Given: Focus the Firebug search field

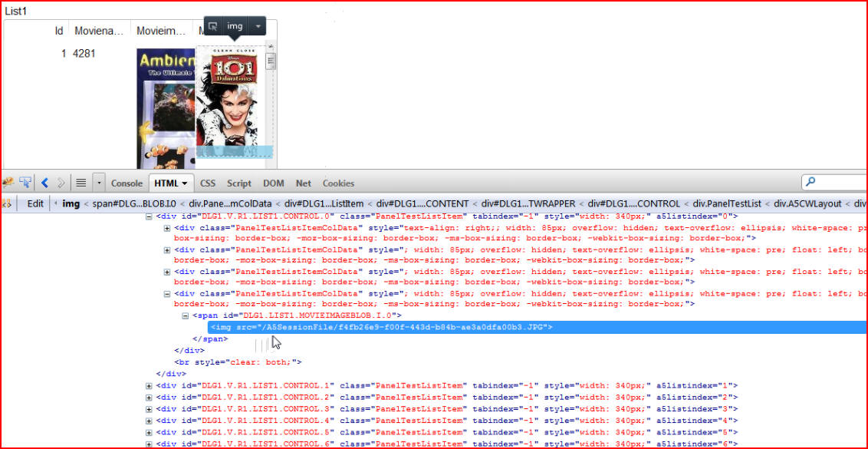Looking at the screenshot, I should [x=834, y=182].
